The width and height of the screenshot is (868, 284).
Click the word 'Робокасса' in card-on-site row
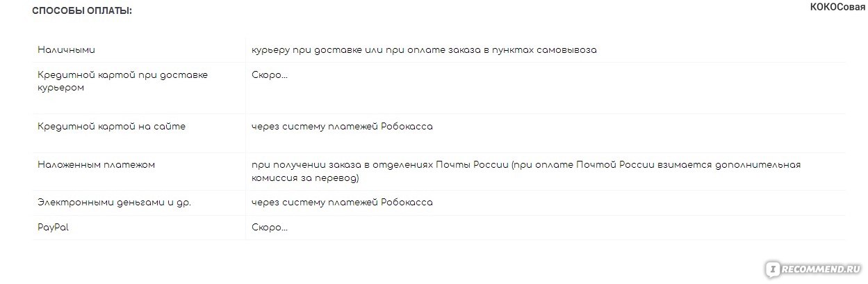point(407,127)
